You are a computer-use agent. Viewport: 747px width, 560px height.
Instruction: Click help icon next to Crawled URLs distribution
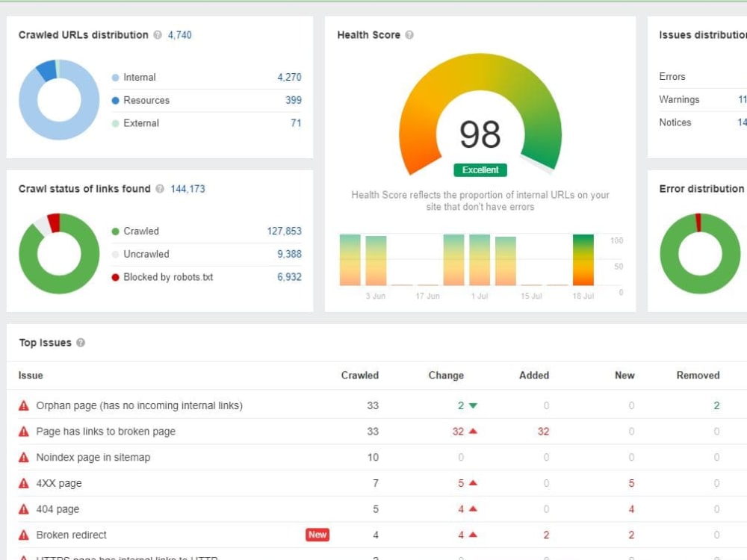tap(158, 35)
